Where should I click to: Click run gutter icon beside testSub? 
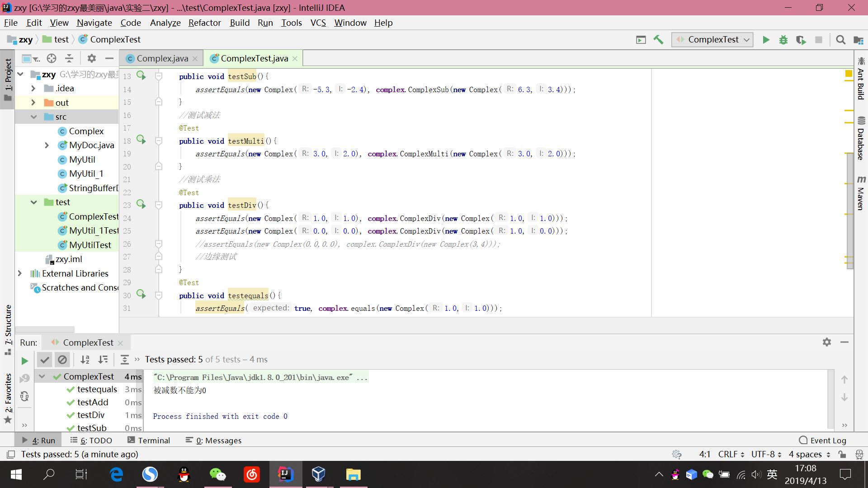tap(142, 75)
